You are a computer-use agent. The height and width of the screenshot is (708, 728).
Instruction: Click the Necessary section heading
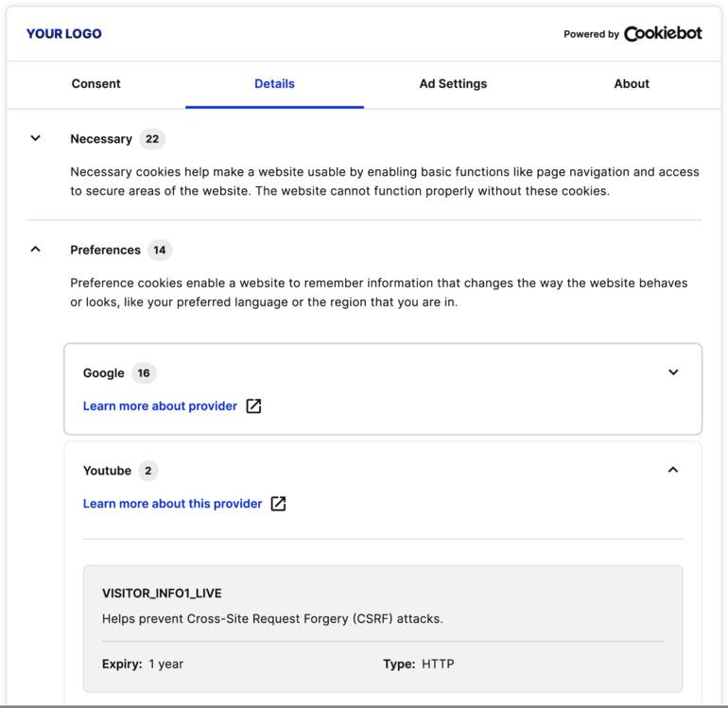101,139
